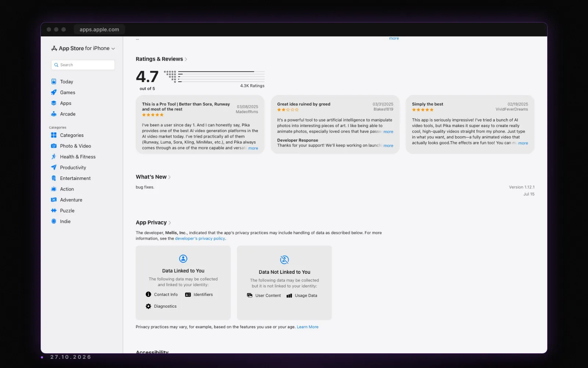Click 'Simply the best' review title
Viewport: 588px width, 368px height.
tap(427, 104)
